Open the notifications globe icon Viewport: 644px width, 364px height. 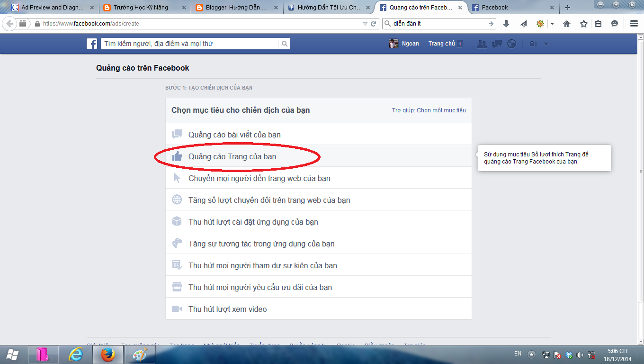coord(511,44)
